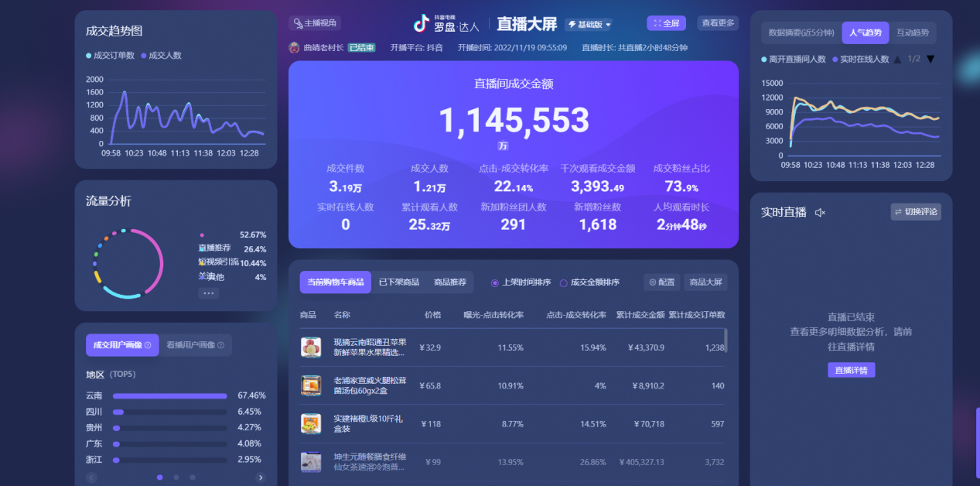980x486 pixels.
Task: Click the next arrow in region carousel
Action: pos(261,477)
